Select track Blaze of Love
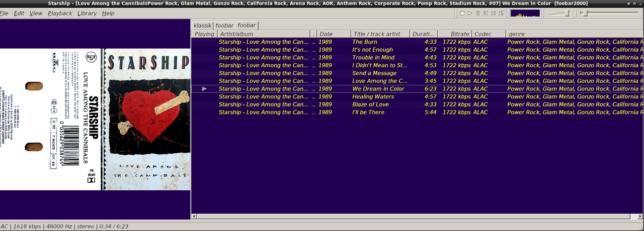Screen dimensions: 644x231 point(418,104)
